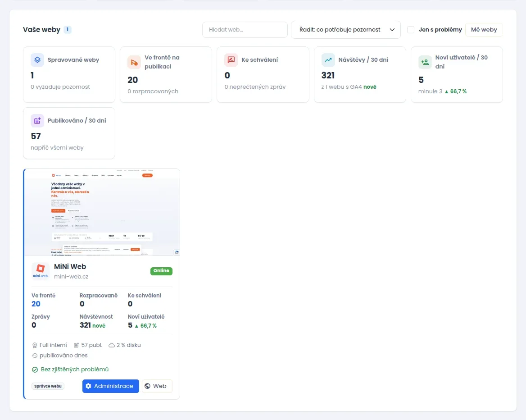
Task: Click the Návštěvy trend chart icon
Action: pyautogui.click(x=328, y=60)
